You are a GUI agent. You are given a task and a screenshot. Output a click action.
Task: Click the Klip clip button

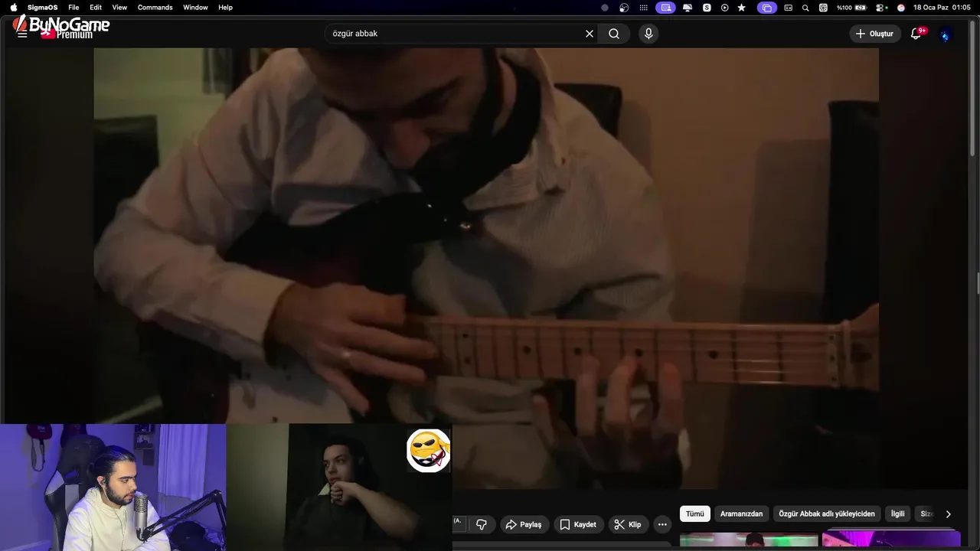coord(628,524)
